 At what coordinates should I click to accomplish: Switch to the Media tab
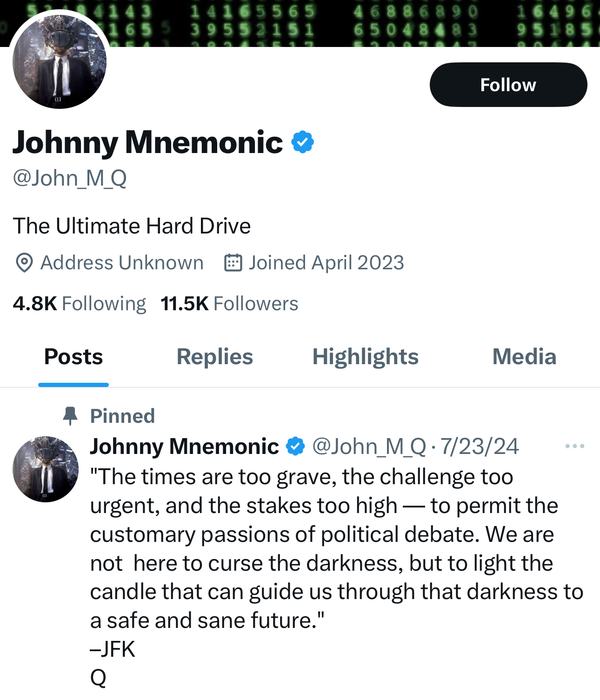click(524, 357)
